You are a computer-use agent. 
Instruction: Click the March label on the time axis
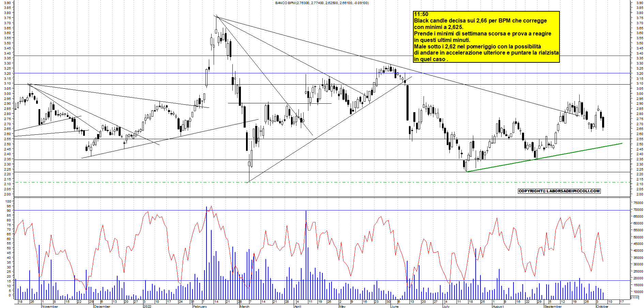click(244, 306)
